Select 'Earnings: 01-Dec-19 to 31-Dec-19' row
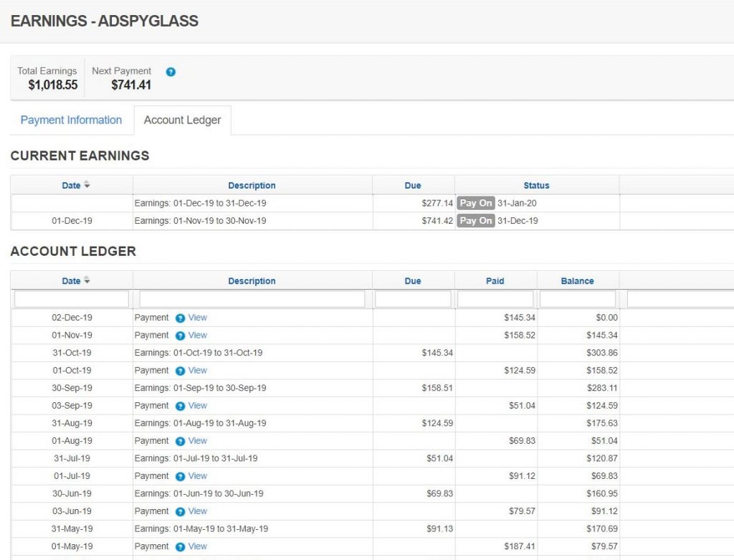 (x=373, y=203)
